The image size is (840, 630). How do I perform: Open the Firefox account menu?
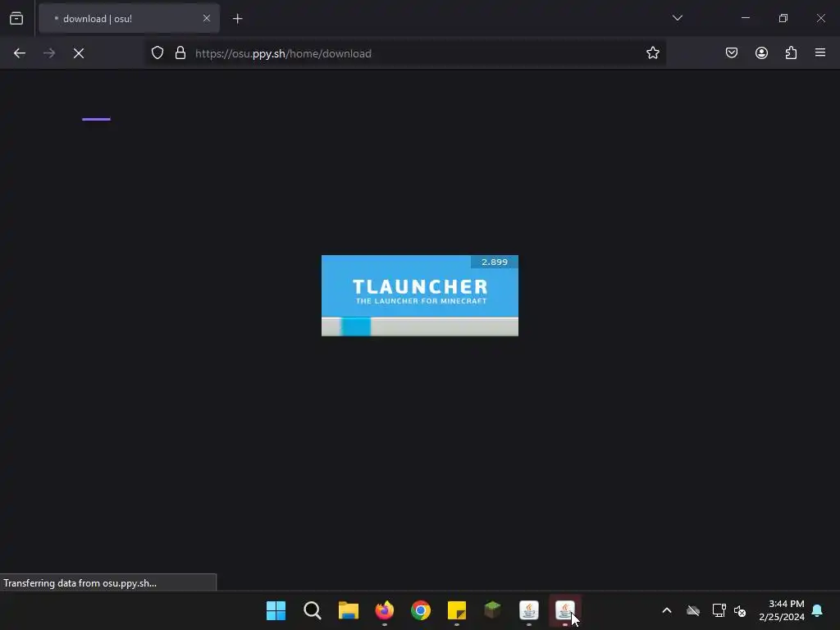761,52
